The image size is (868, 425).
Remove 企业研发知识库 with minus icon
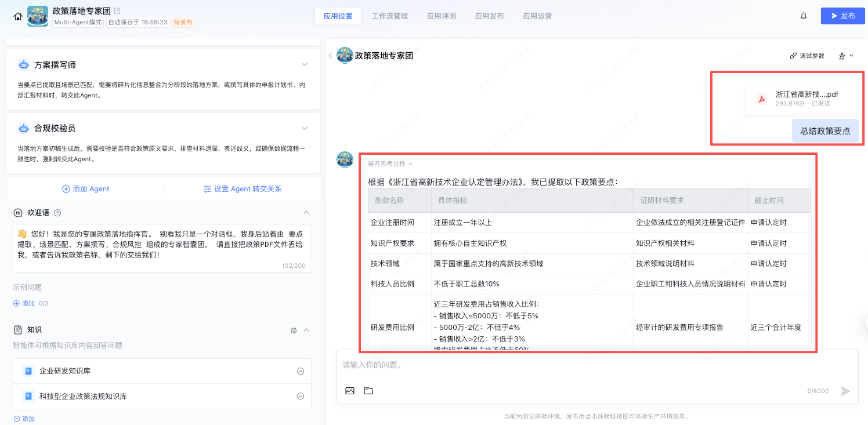pyautogui.click(x=301, y=371)
